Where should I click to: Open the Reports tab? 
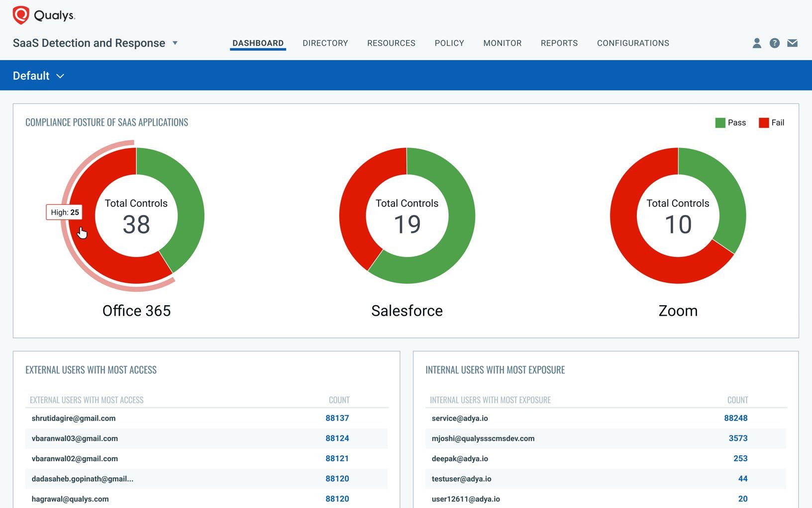559,43
